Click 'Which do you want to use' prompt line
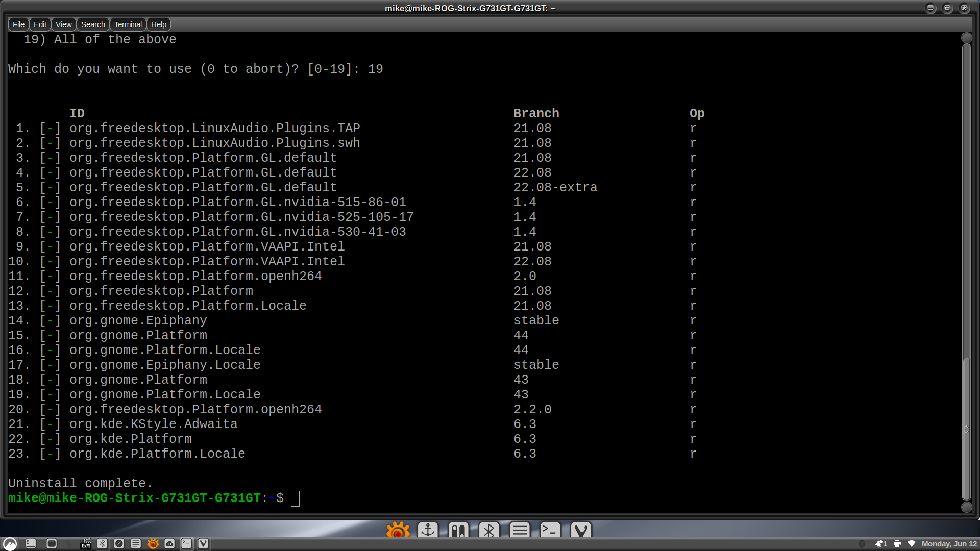 tap(195, 69)
